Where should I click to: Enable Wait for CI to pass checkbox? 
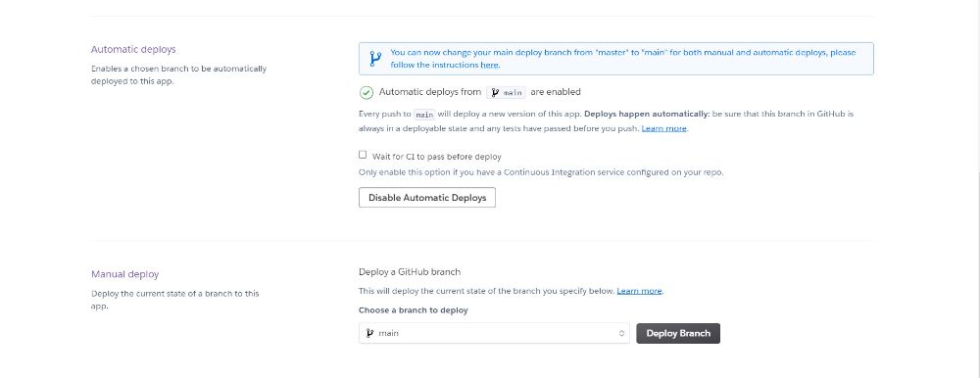[x=363, y=155]
